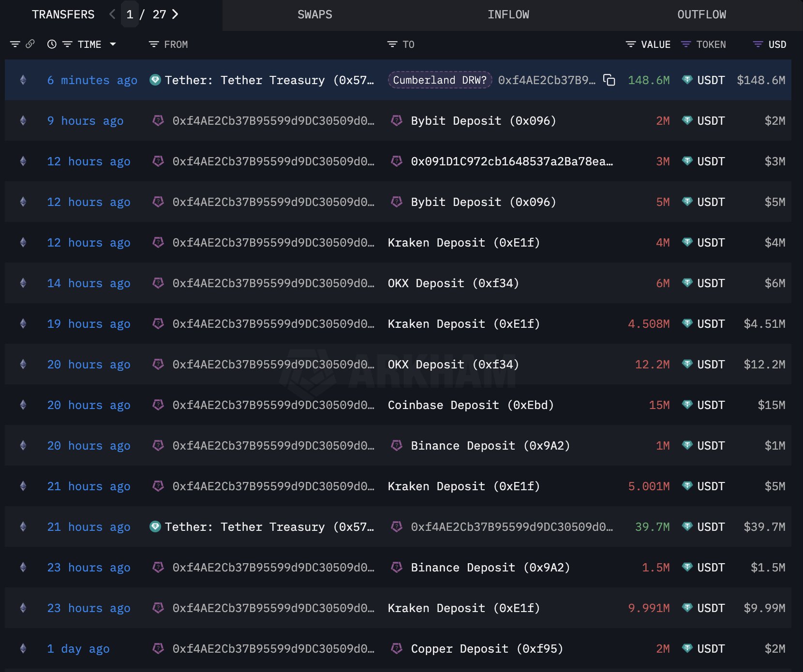Image resolution: width=803 pixels, height=672 pixels.
Task: Open Tether Treasury sender in the 148.6M row
Action: 269,80
